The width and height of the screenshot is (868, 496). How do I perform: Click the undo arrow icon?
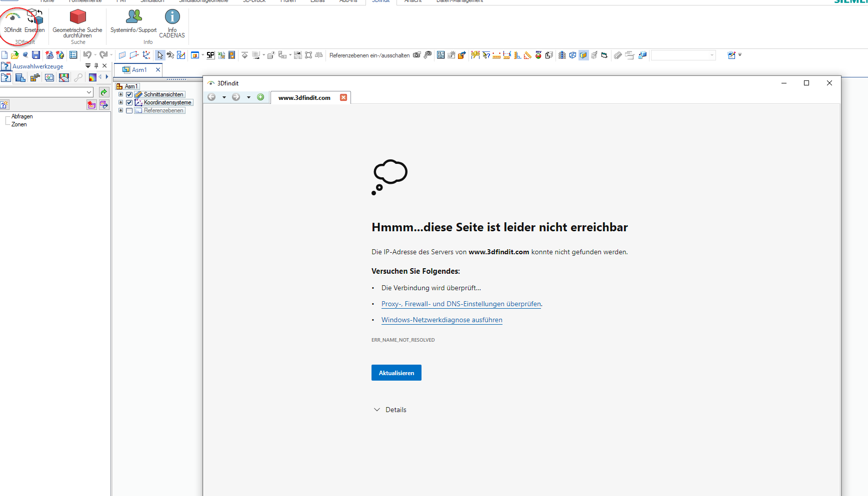click(x=87, y=55)
